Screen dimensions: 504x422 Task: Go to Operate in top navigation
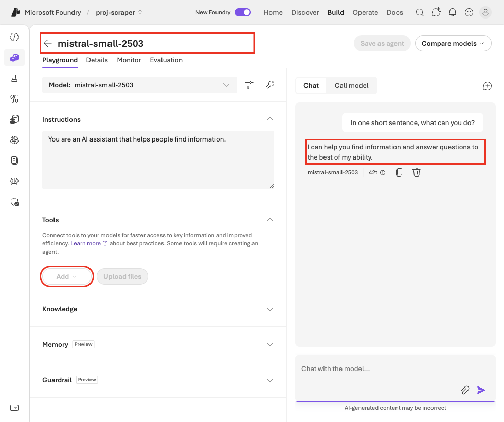coord(366,12)
